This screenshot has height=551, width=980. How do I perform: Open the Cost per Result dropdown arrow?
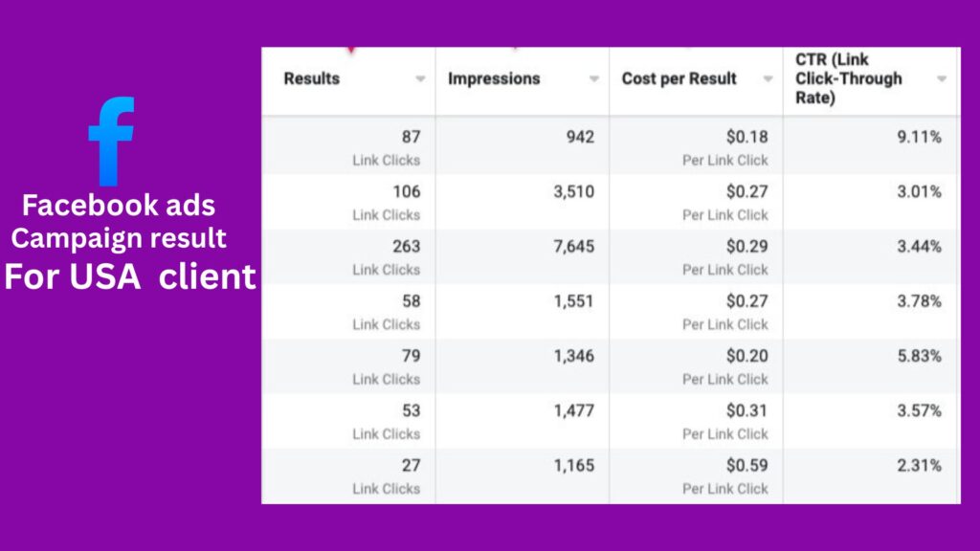768,79
